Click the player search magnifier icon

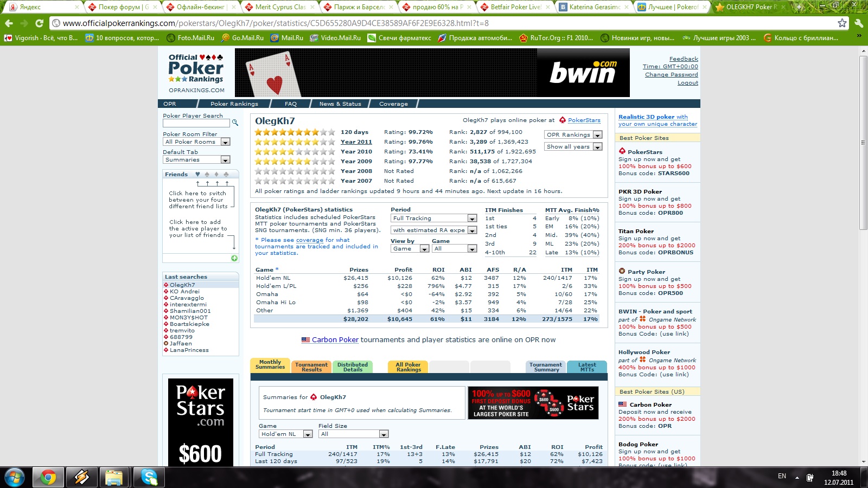[x=235, y=123]
